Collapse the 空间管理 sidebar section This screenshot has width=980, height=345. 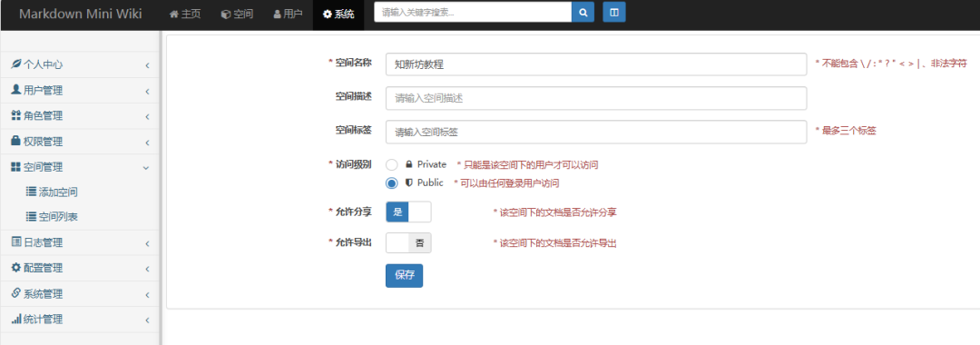[x=146, y=167]
